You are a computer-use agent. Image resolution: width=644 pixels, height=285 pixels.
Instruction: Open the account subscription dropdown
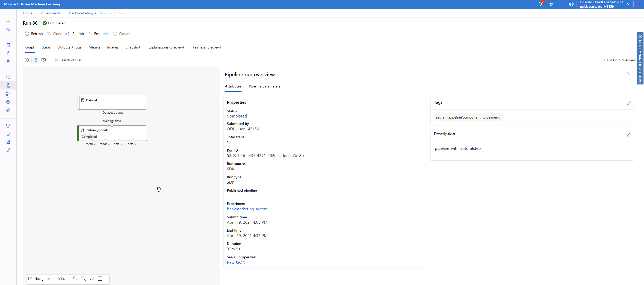pyautogui.click(x=629, y=4)
